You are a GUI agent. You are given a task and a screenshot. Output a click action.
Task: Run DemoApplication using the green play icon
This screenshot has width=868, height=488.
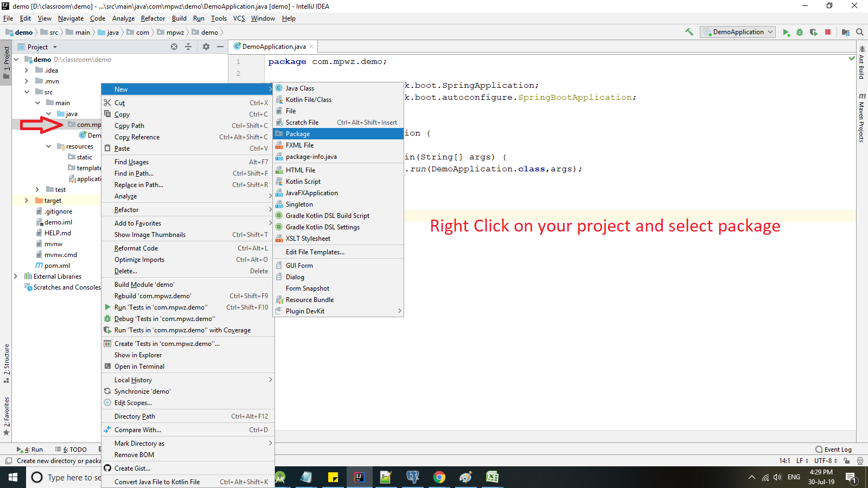click(787, 32)
